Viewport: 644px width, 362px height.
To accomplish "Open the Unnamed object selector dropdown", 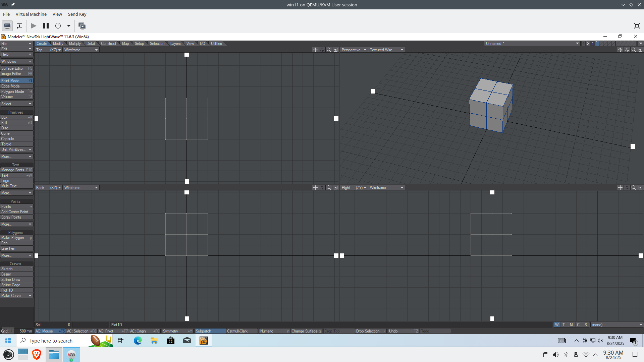I will pos(532,44).
